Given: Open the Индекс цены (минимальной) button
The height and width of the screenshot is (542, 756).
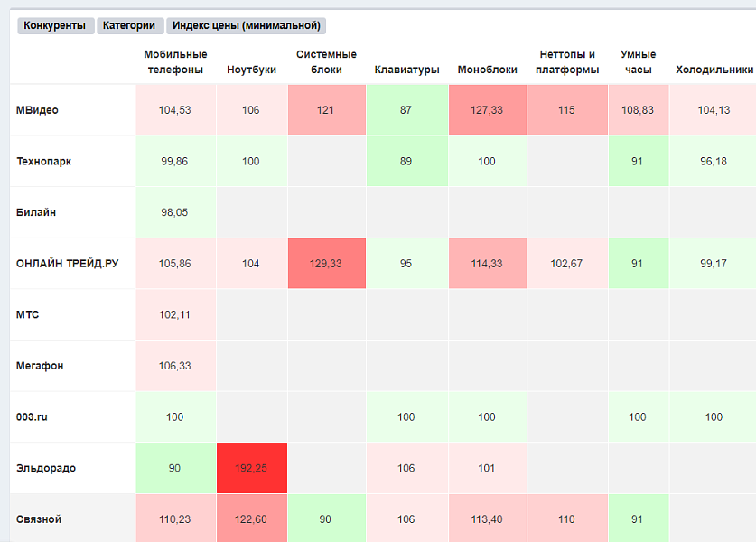Looking at the screenshot, I should pos(247,26).
